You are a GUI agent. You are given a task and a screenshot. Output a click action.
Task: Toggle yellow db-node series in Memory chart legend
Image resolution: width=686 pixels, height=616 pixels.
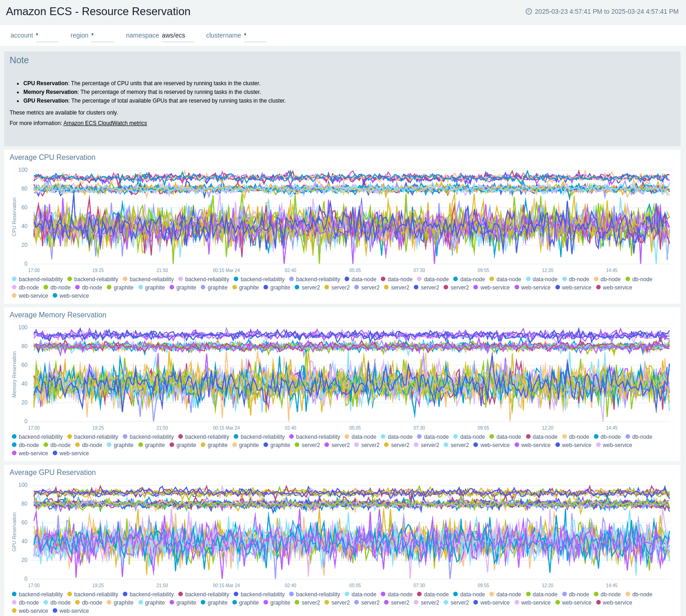pos(88,445)
